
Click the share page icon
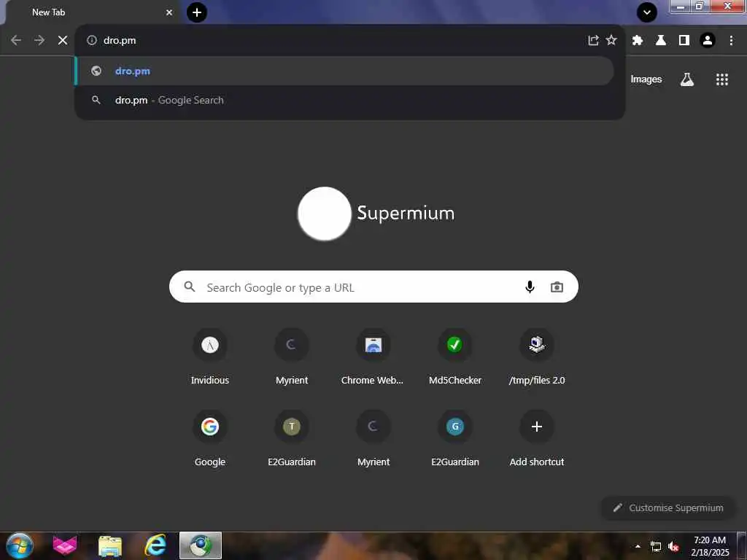(593, 41)
